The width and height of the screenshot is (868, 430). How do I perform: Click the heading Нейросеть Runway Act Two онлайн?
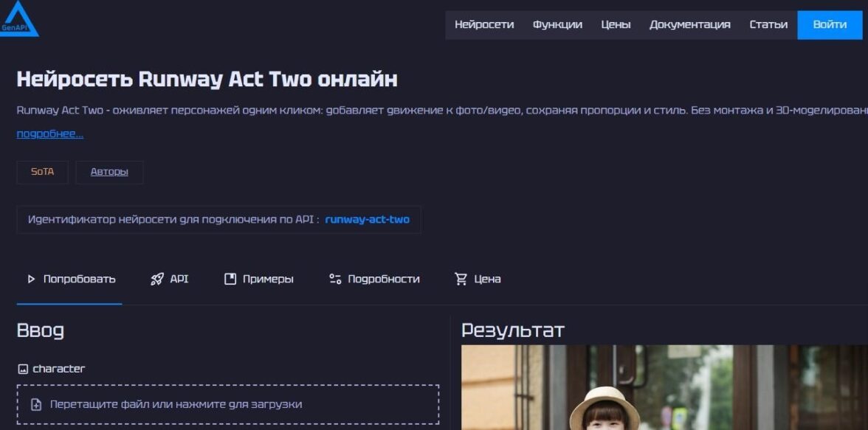(207, 79)
